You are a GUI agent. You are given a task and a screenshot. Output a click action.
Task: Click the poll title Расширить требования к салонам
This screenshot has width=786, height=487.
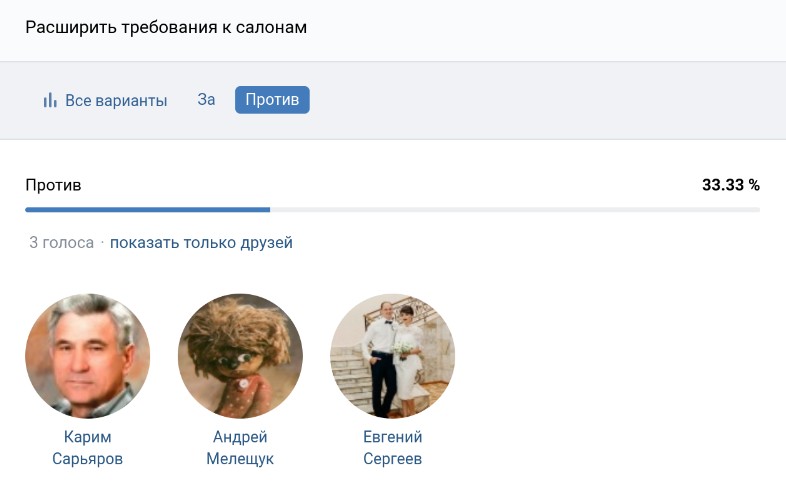(x=166, y=27)
